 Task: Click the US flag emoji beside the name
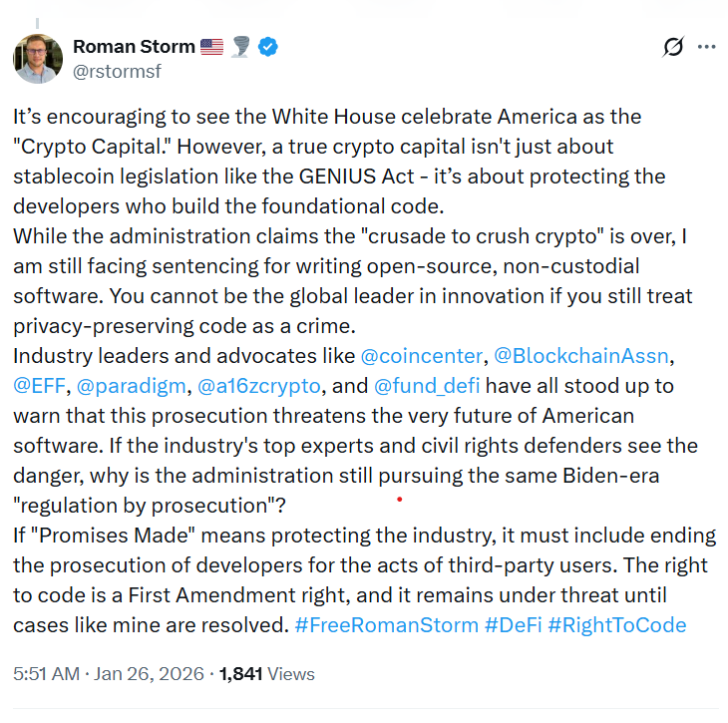point(211,47)
